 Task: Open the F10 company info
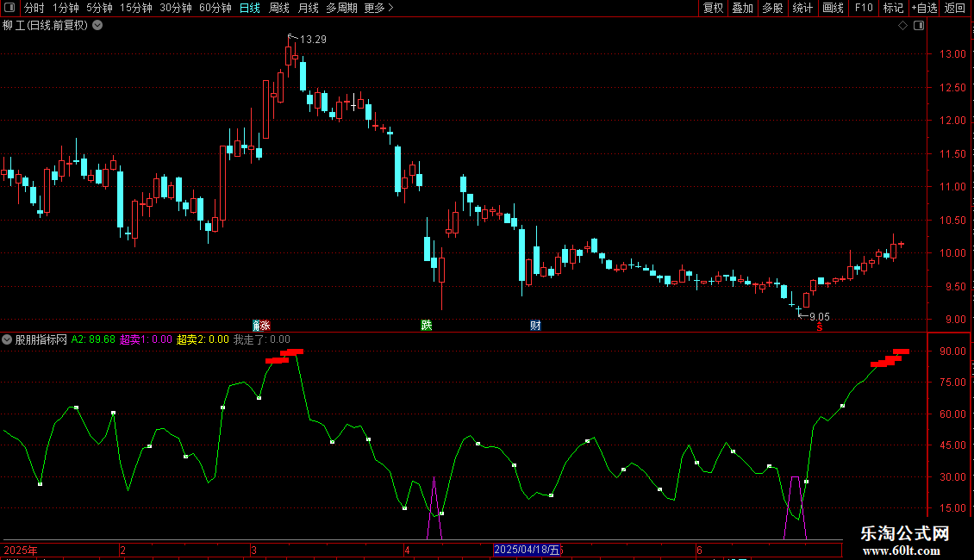point(864,8)
